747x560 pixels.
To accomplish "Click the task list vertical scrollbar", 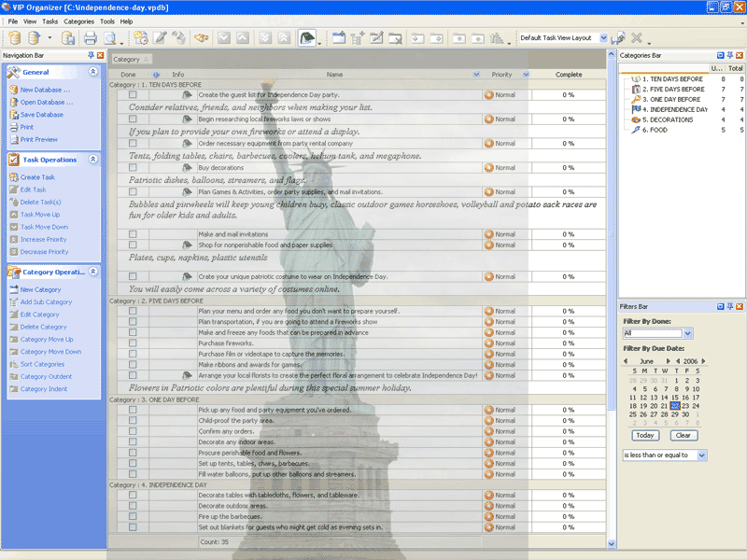I will point(612,280).
